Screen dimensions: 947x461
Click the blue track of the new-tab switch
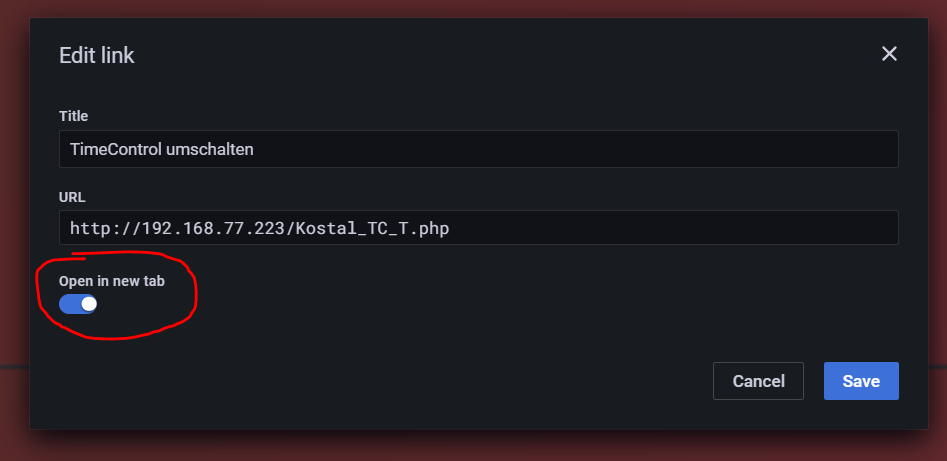69,303
